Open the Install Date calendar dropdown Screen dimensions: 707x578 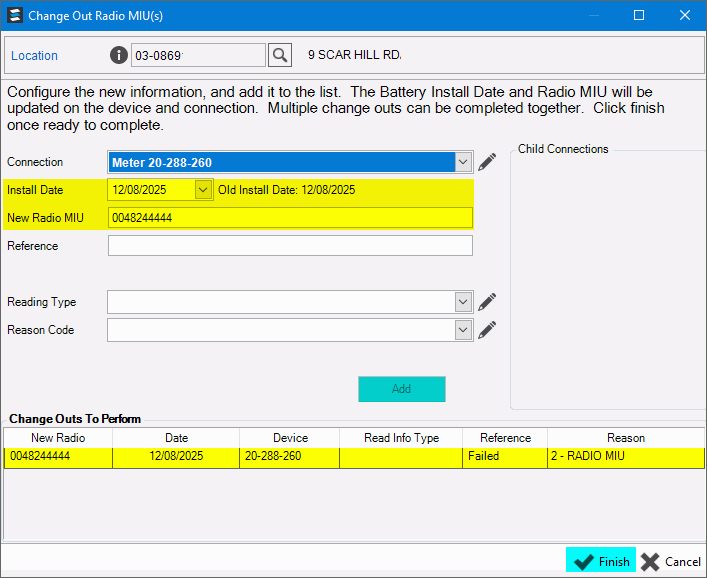point(203,189)
